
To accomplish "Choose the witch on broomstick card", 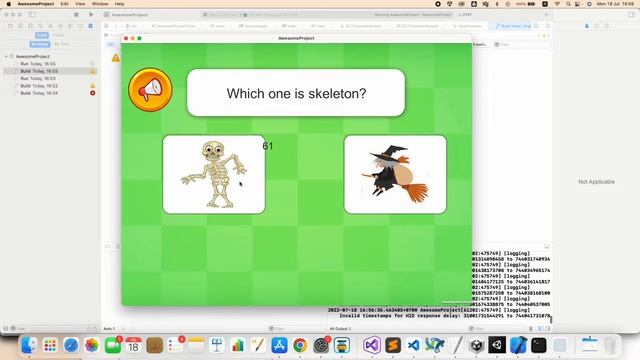I will click(x=395, y=174).
